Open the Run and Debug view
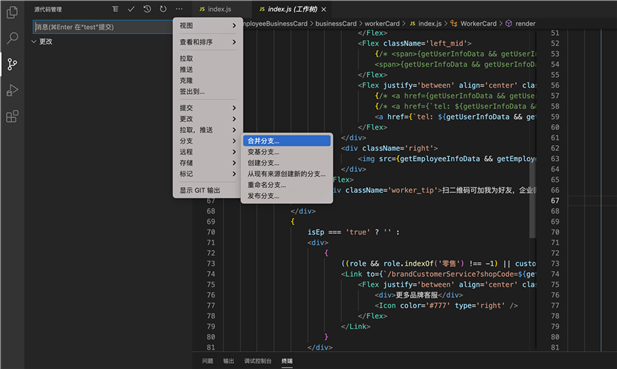Image resolution: width=617 pixels, height=369 pixels. 12,90
